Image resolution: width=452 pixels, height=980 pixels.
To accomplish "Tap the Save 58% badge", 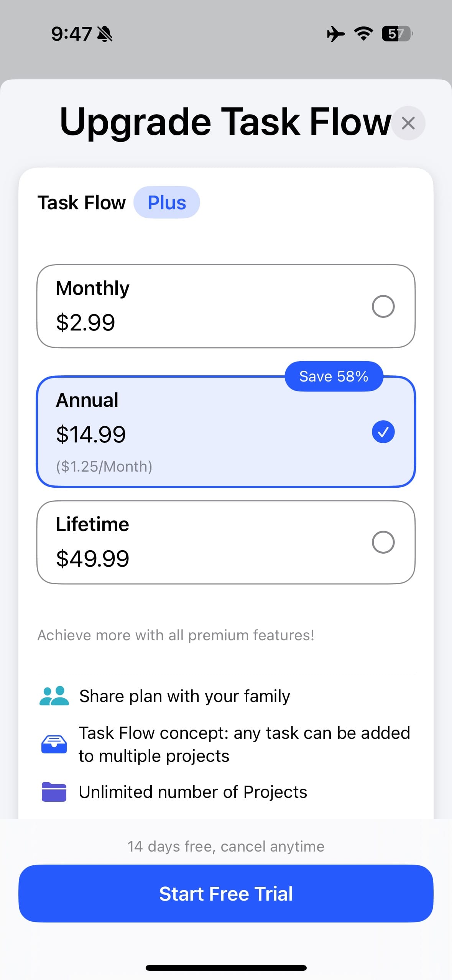I will point(334,377).
